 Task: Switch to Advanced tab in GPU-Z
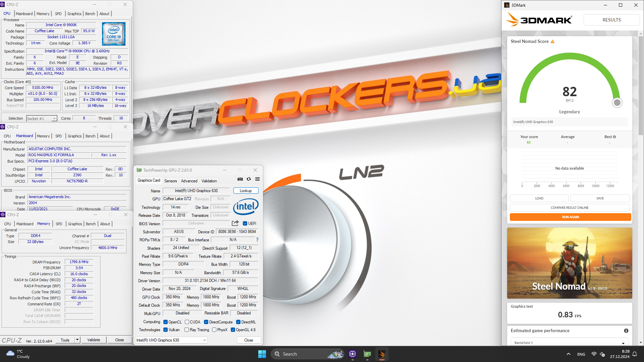[189, 181]
